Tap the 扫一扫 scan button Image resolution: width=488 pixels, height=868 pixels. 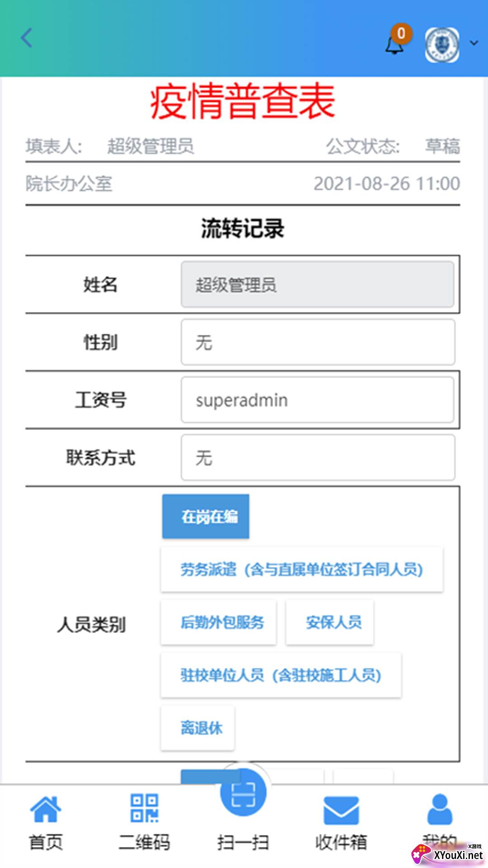[x=243, y=793]
